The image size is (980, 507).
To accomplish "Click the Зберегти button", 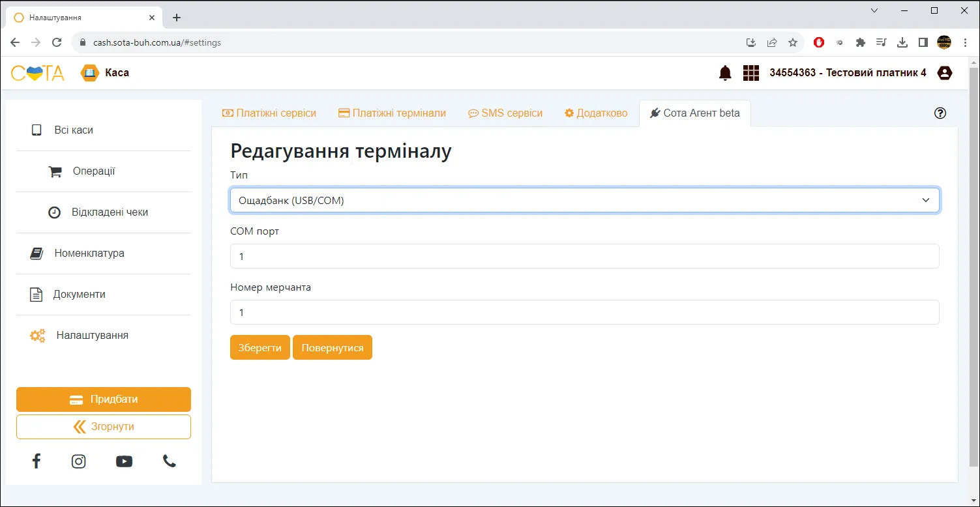I will [260, 347].
